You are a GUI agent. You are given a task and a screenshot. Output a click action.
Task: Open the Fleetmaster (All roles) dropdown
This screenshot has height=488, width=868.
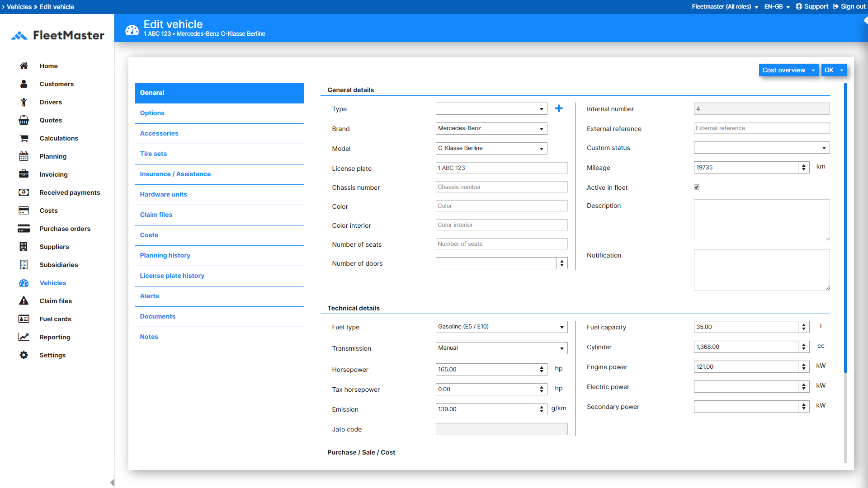coord(725,7)
